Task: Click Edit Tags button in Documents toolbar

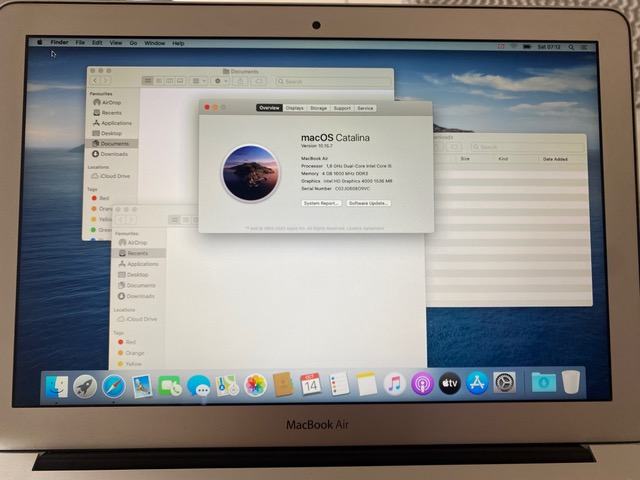Action: [x=259, y=81]
